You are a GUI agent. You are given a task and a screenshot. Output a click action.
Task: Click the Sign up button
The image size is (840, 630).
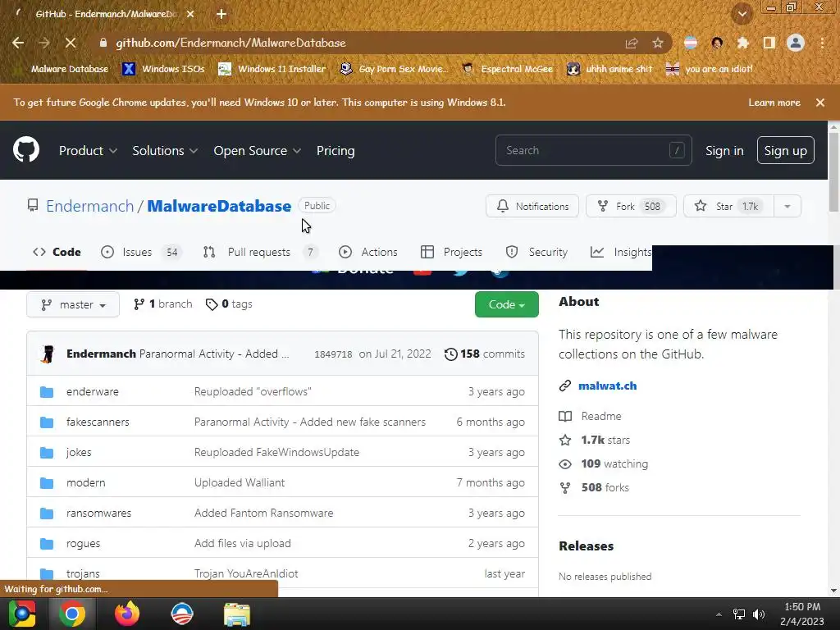pyautogui.click(x=785, y=151)
